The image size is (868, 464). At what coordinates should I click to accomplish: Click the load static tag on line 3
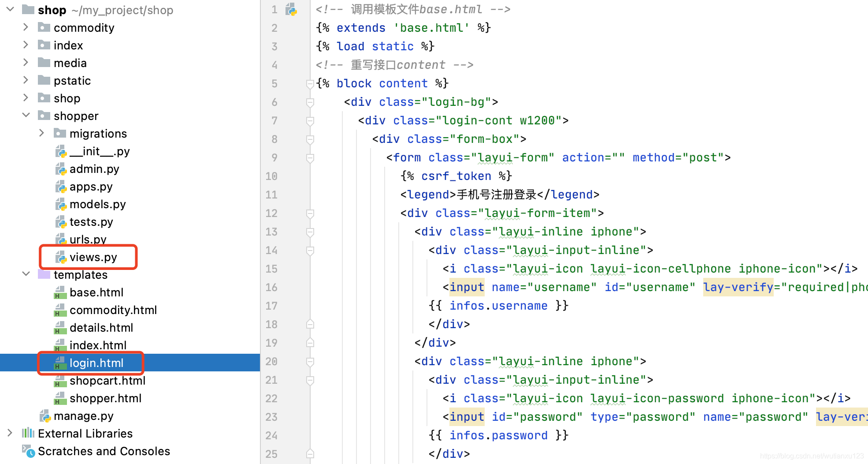point(375,46)
